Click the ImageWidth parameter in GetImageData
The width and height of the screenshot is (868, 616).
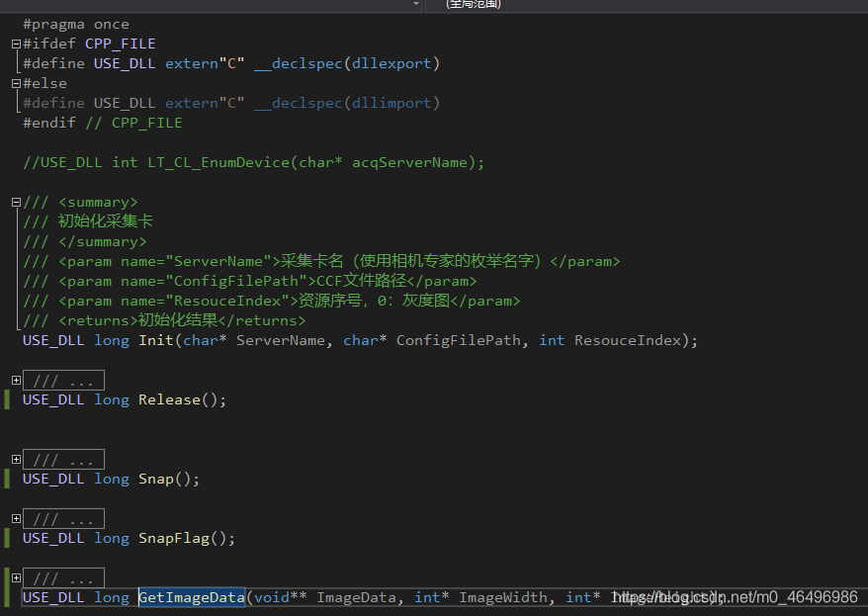pyautogui.click(x=502, y=597)
